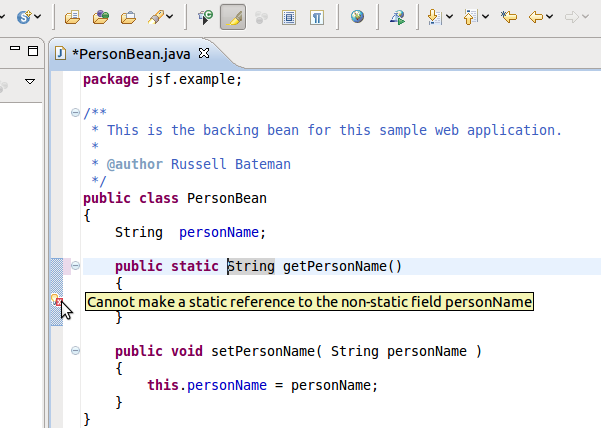The image size is (601, 428).
Task: Collapse the setPersonName method fold
Action: pyautogui.click(x=76, y=351)
